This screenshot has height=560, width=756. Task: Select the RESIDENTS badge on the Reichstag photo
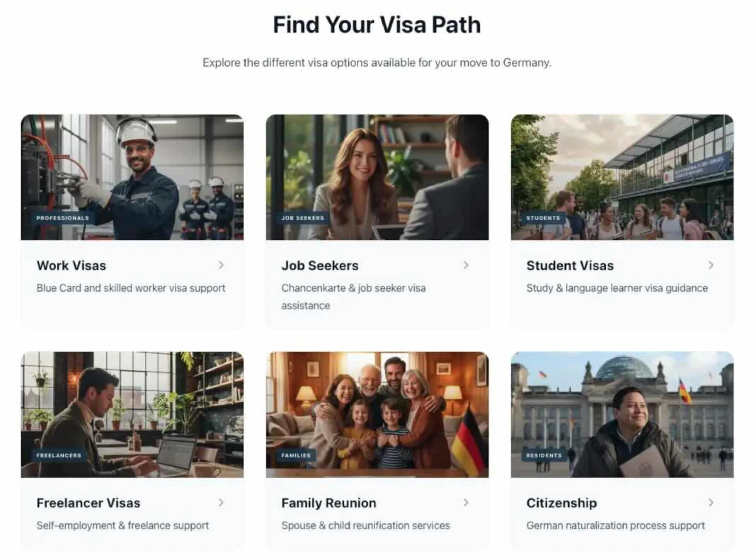[x=544, y=455]
